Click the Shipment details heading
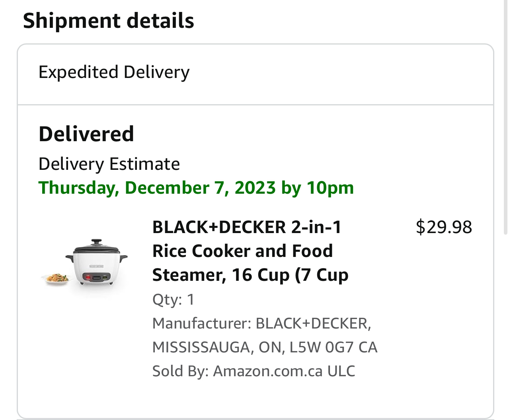The height and width of the screenshot is (420, 511). (x=109, y=20)
